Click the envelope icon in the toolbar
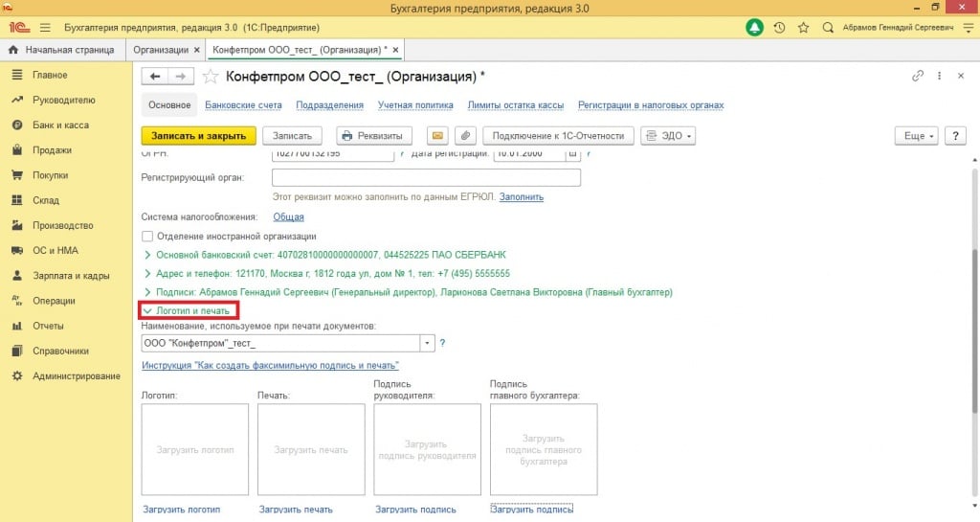Viewport: 980px width, 522px height. click(x=437, y=136)
